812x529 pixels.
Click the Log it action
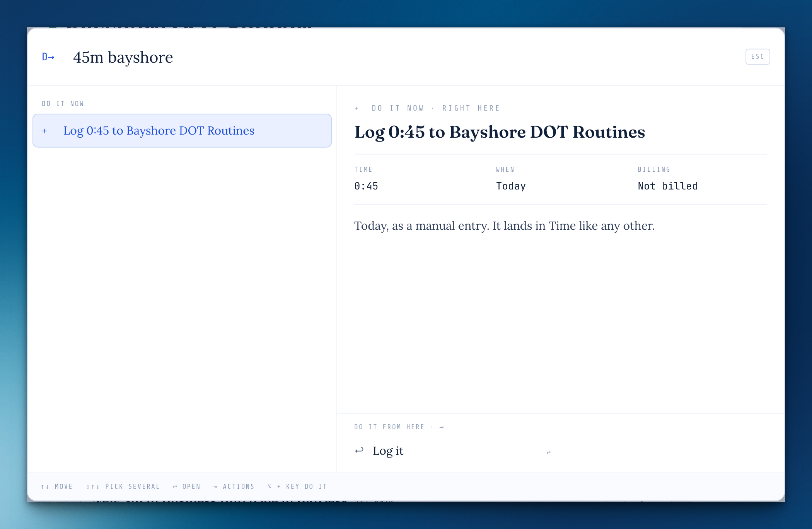pos(452,451)
